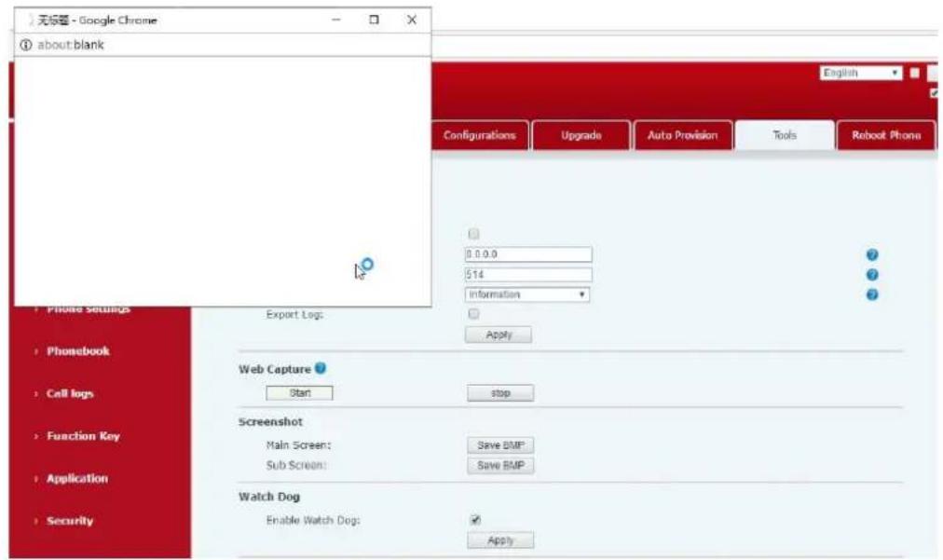
Task: Click the 0.0.0.0 server address field
Action: pyautogui.click(x=528, y=254)
